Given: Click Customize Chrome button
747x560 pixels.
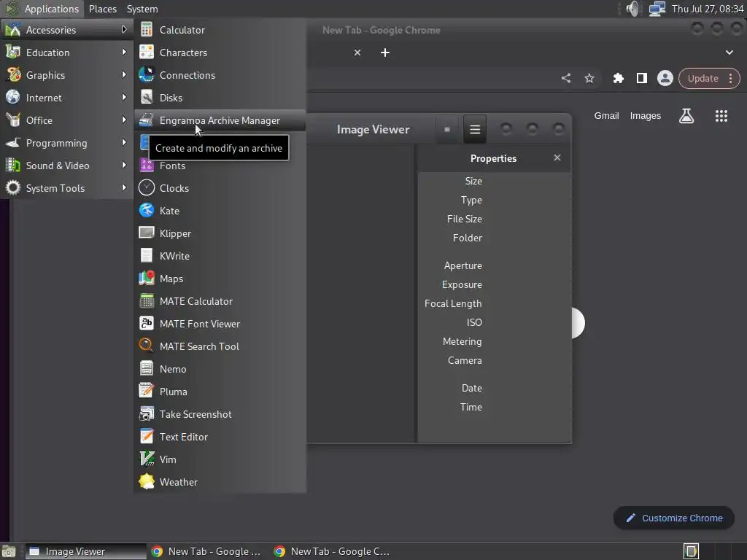Looking at the screenshot, I should pyautogui.click(x=674, y=518).
